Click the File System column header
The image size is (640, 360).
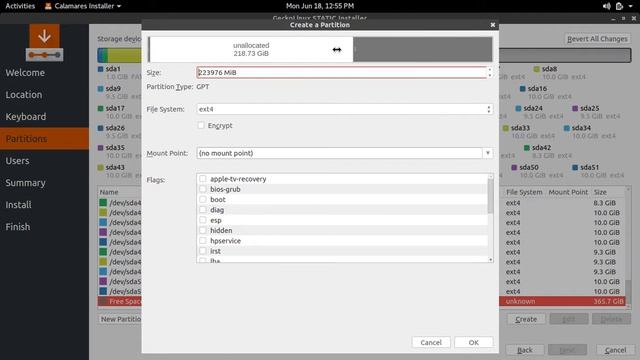[524, 192]
